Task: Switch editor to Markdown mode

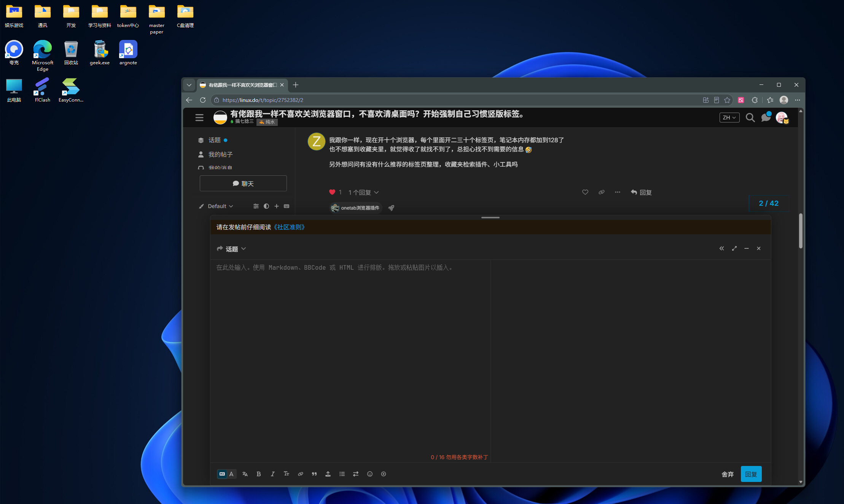Action: (222, 474)
